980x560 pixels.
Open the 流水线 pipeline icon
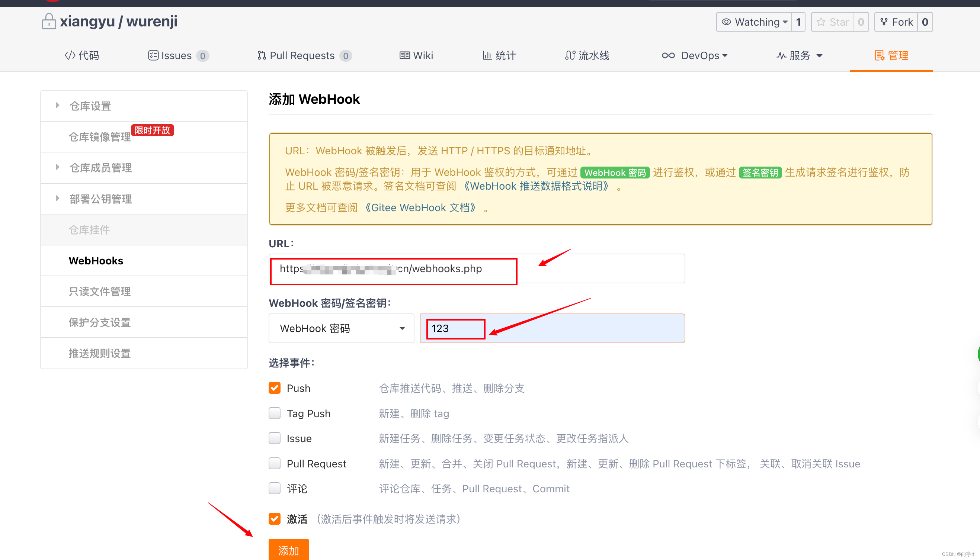point(571,55)
